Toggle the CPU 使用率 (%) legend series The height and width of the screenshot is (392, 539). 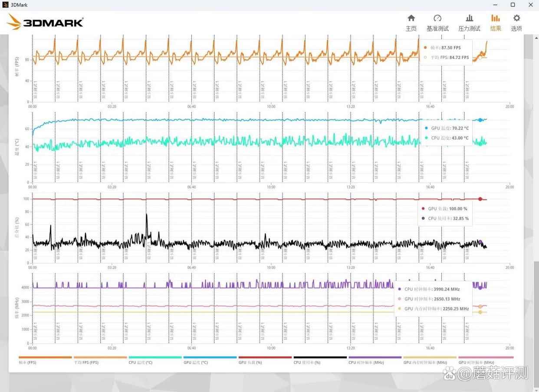click(x=320, y=360)
